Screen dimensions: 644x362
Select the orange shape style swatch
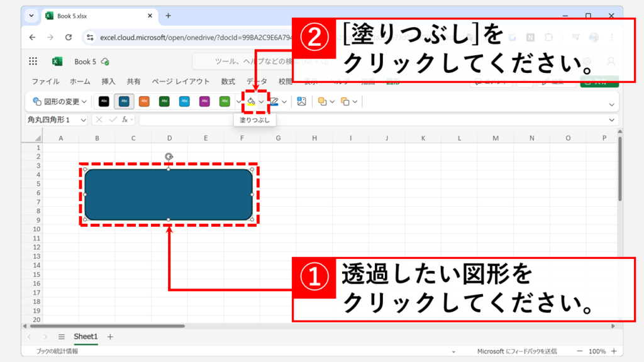tap(144, 101)
